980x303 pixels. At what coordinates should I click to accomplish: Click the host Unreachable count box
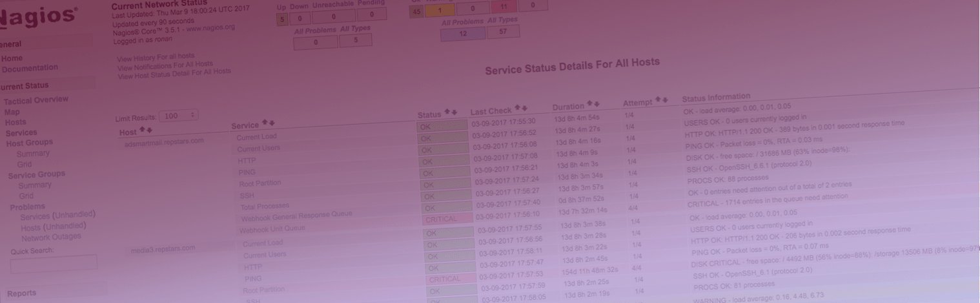click(x=333, y=17)
